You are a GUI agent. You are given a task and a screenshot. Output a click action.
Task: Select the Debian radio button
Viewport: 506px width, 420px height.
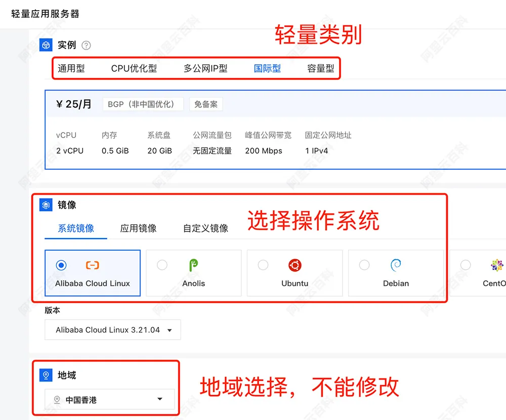click(364, 264)
